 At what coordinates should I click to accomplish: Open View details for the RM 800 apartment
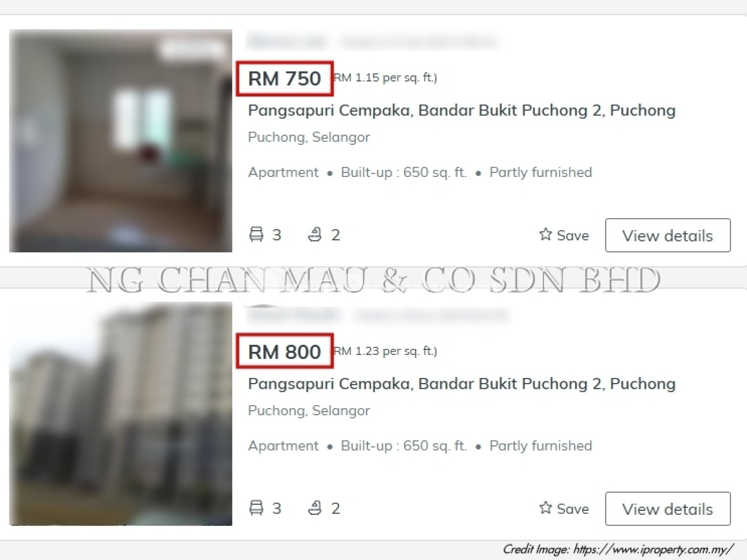(668, 509)
